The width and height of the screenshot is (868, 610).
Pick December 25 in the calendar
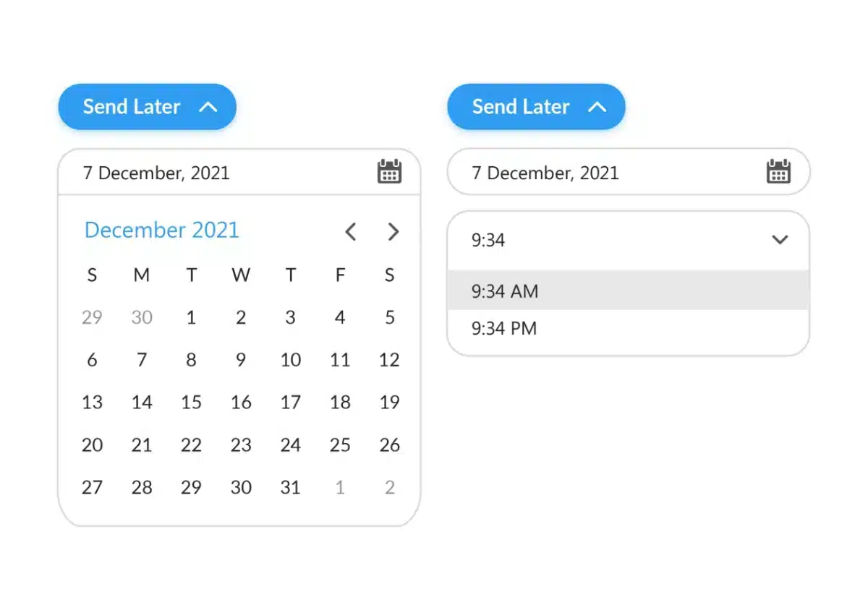(340, 445)
